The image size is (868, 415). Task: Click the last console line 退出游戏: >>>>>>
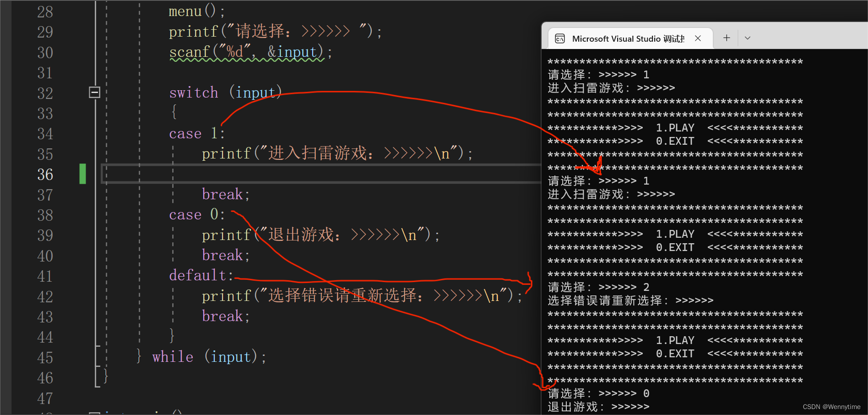pos(598,407)
